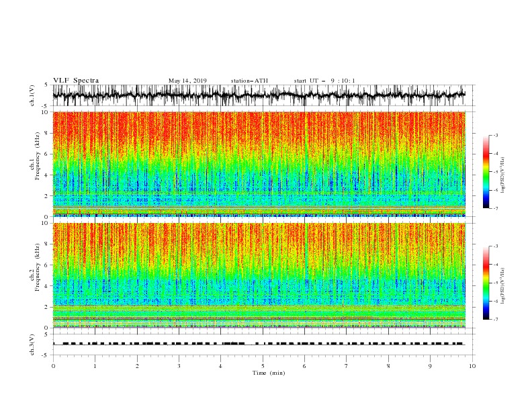Viewport: 532px width, 411px height.
Task: Click the "station=ATH" header label
Action: [x=249, y=81]
